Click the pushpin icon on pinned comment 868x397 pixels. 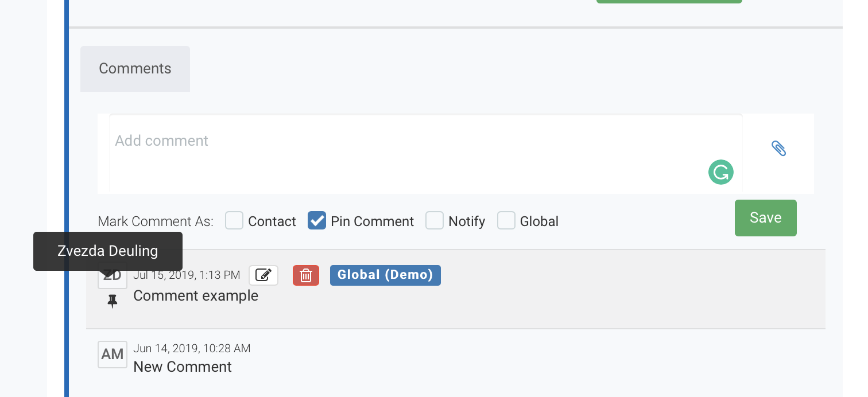click(x=113, y=301)
